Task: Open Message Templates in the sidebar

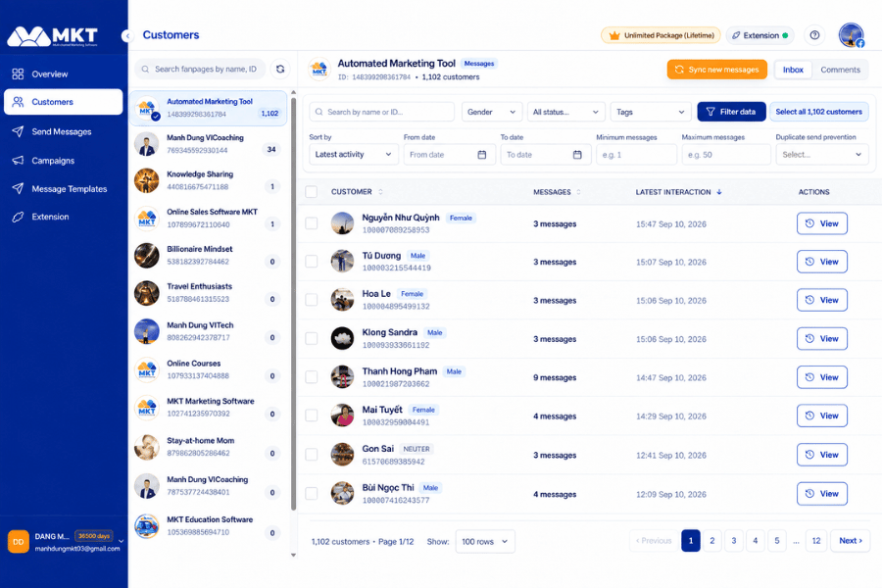Action: pos(63,189)
